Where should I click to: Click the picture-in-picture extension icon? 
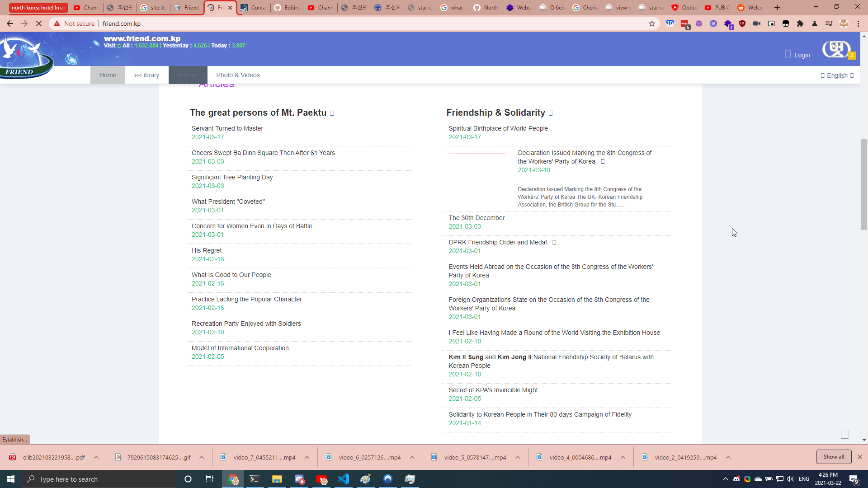click(x=771, y=23)
